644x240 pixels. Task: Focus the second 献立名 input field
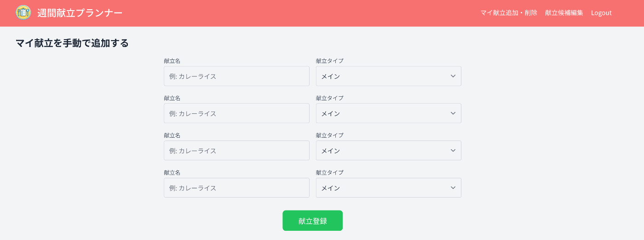[236, 113]
